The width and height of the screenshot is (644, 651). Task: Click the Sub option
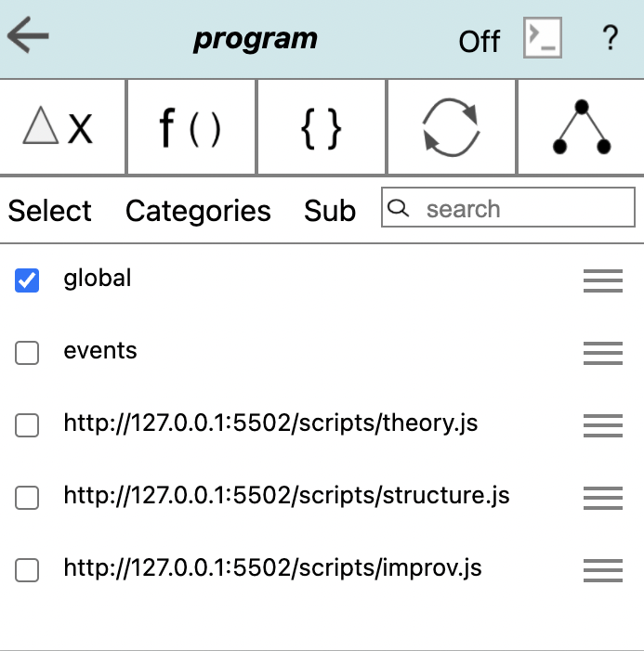(x=330, y=211)
